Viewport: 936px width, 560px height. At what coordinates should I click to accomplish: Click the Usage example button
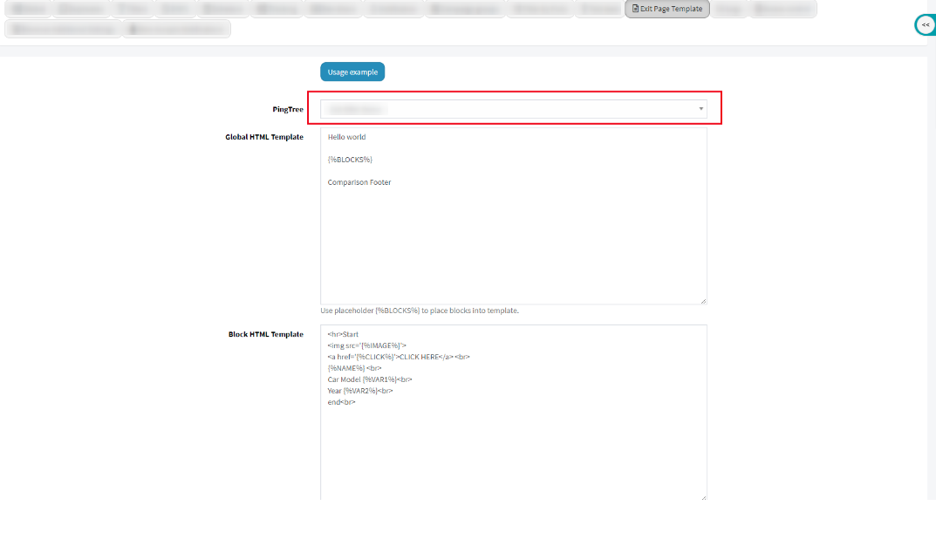pos(352,72)
